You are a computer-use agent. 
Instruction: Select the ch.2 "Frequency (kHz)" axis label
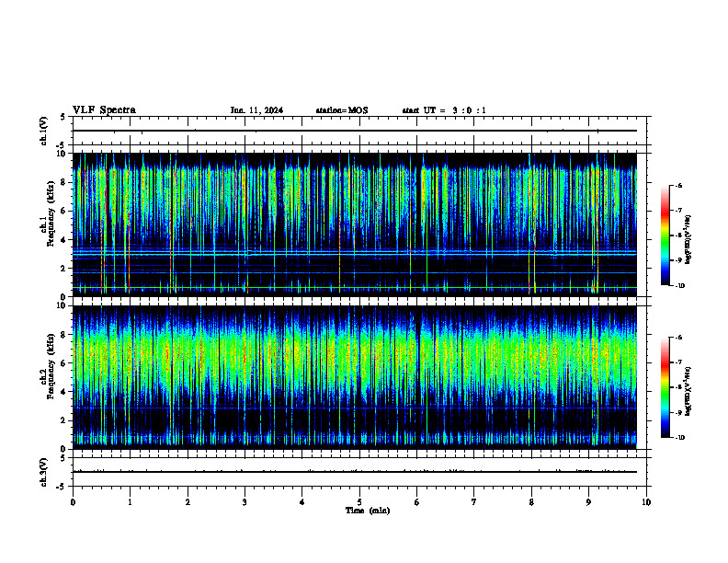click(x=51, y=366)
